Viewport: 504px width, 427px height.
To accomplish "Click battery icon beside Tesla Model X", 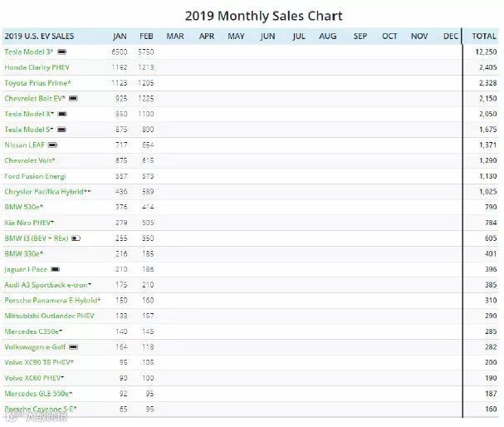I will coord(62,114).
